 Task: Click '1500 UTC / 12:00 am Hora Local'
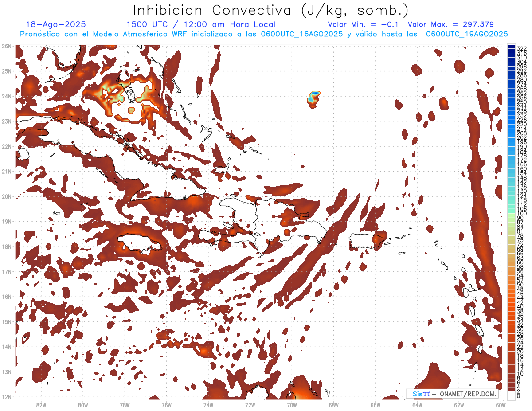(x=201, y=25)
